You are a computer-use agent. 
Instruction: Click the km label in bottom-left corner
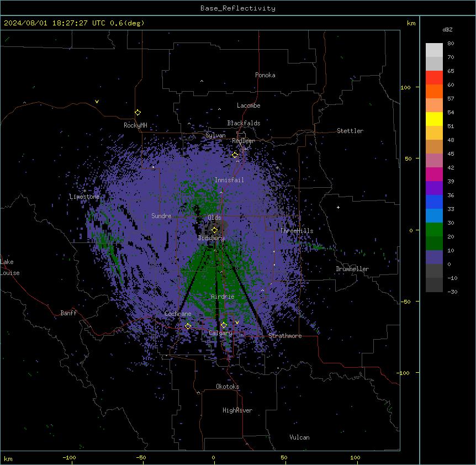point(8,459)
